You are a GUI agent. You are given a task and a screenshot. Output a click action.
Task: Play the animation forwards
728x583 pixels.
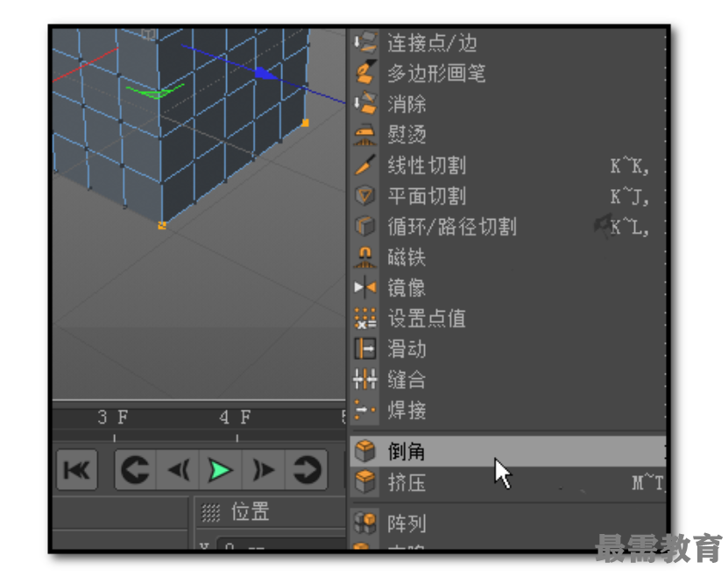point(220,470)
